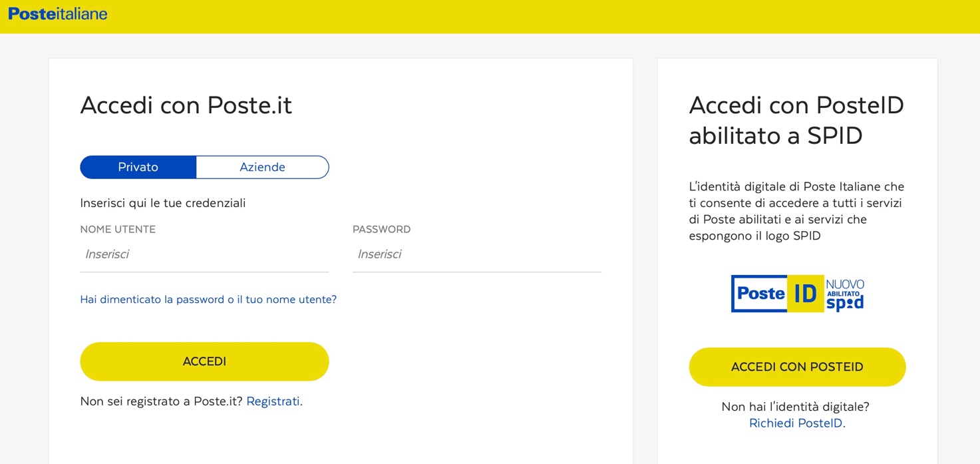Click the NOME UTENTE input field

pos(204,254)
